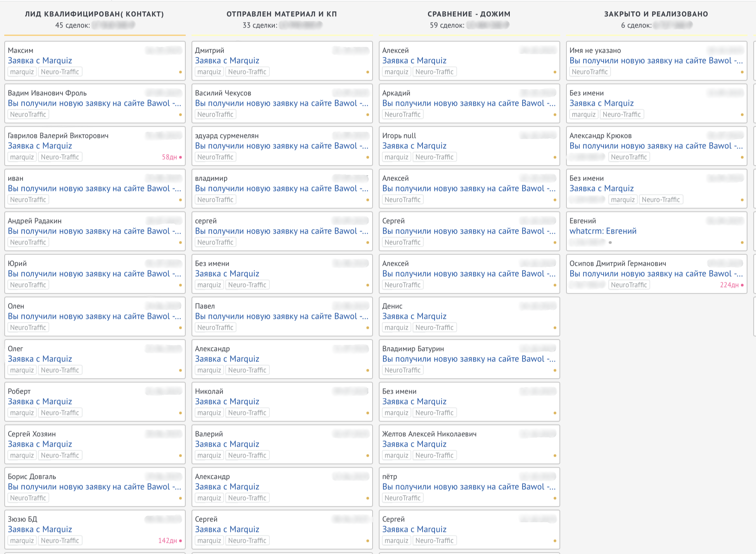Select the Лид квалифицирован (контакт) column header
The image size is (756, 554).
click(94, 14)
